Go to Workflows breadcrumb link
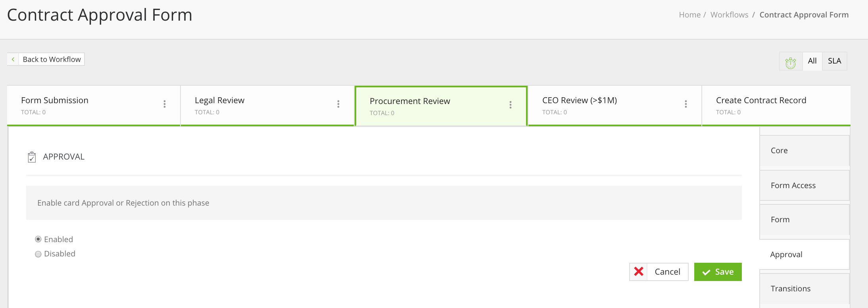 click(729, 15)
